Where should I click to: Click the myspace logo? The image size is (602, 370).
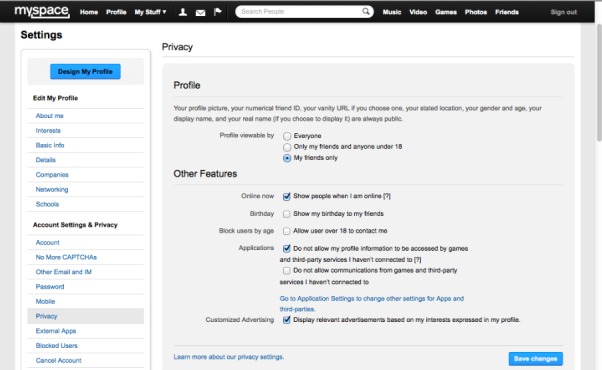click(42, 11)
